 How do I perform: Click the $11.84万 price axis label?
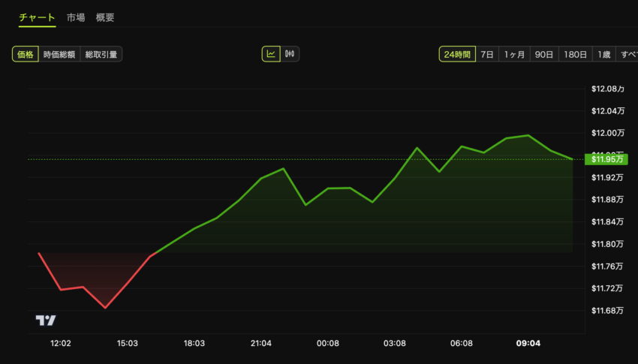[x=607, y=221]
